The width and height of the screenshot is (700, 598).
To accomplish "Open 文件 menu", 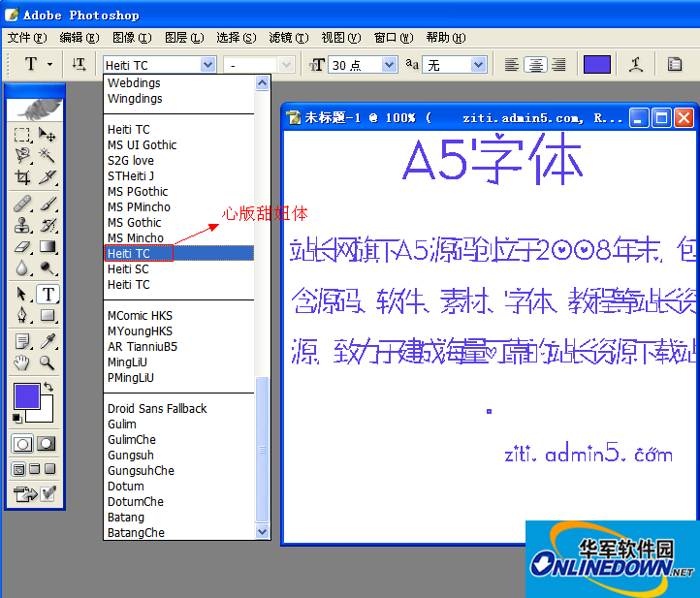I will (27, 38).
